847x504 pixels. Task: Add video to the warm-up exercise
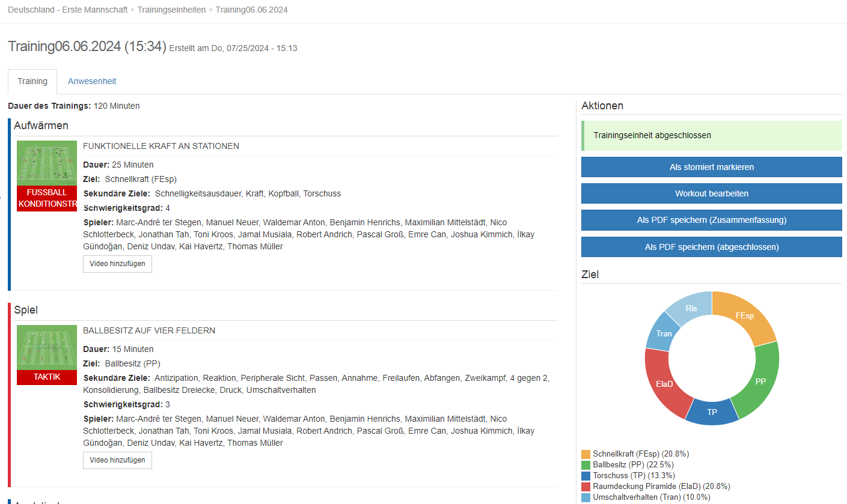click(x=117, y=264)
